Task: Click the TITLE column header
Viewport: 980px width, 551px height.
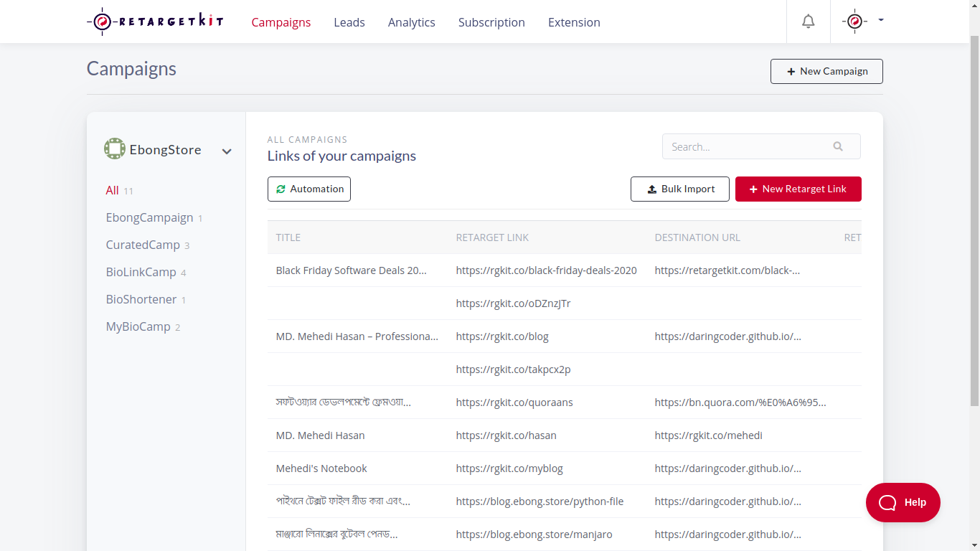Action: [288, 237]
